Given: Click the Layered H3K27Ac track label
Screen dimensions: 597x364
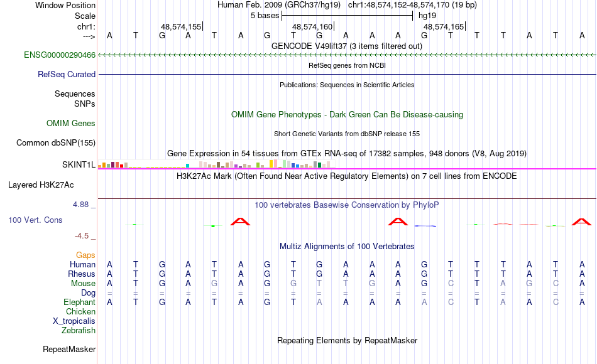Looking at the screenshot, I should [41, 185].
